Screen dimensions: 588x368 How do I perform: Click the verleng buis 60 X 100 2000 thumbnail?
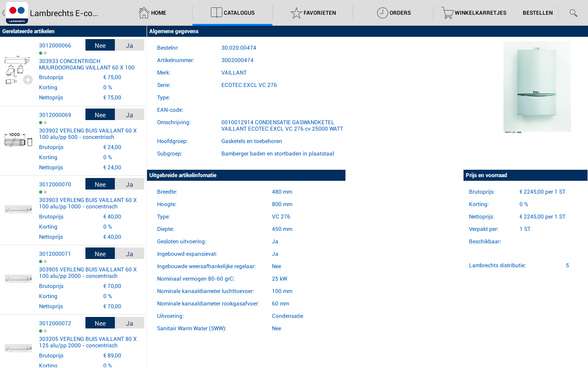click(18, 279)
